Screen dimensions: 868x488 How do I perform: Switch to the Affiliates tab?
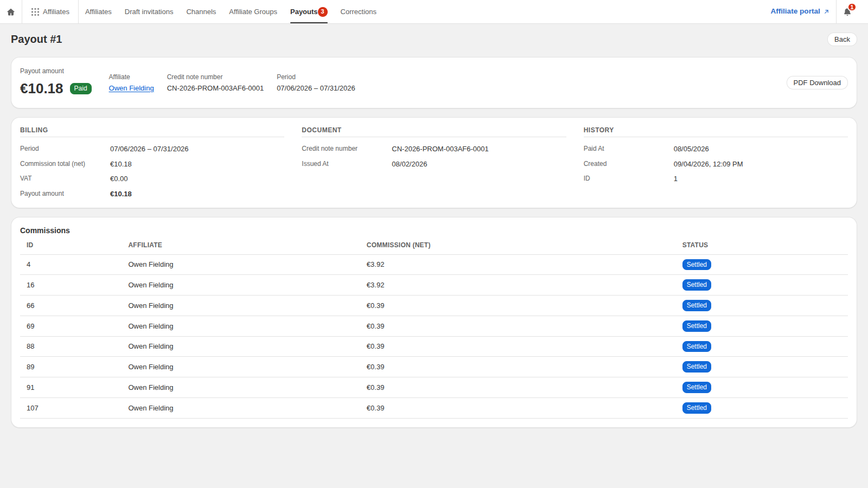98,12
